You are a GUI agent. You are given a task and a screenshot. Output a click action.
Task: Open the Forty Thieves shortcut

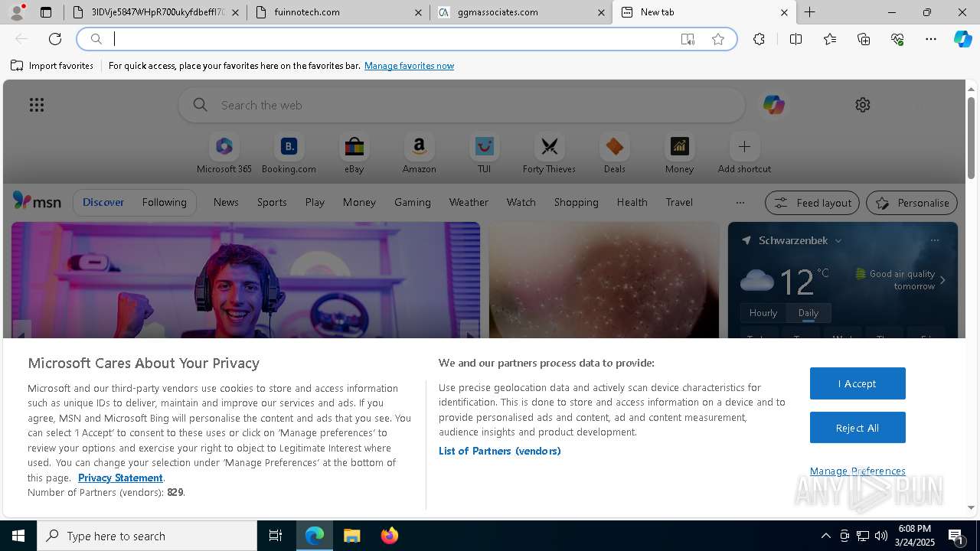[x=549, y=154]
